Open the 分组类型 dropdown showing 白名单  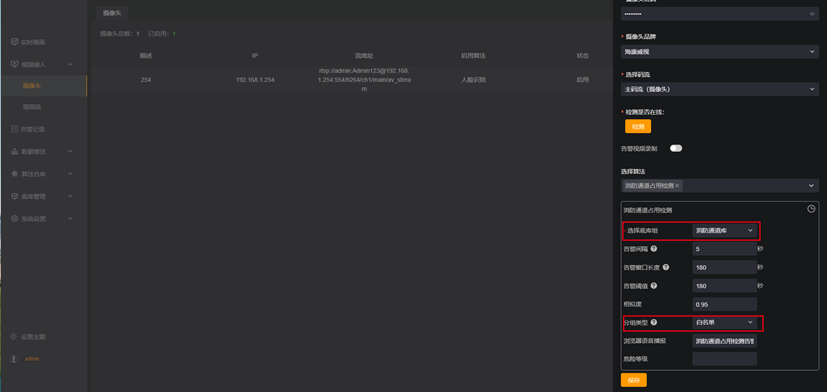click(725, 322)
